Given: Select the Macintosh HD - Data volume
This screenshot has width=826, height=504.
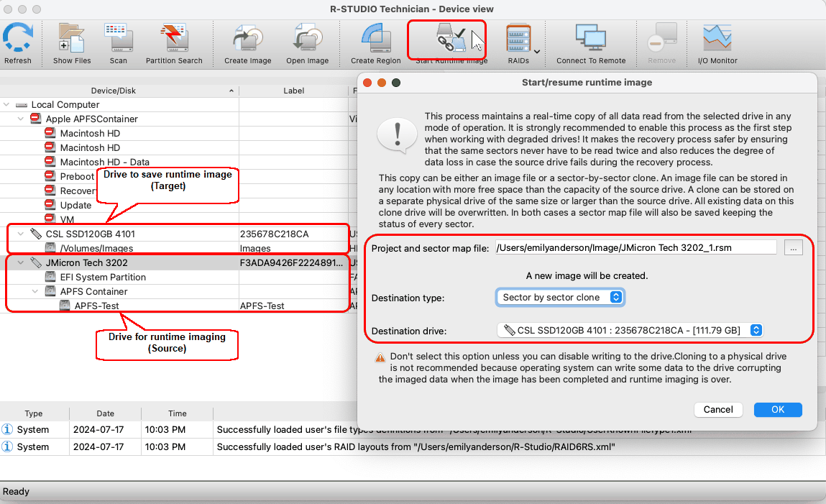Looking at the screenshot, I should pos(104,162).
